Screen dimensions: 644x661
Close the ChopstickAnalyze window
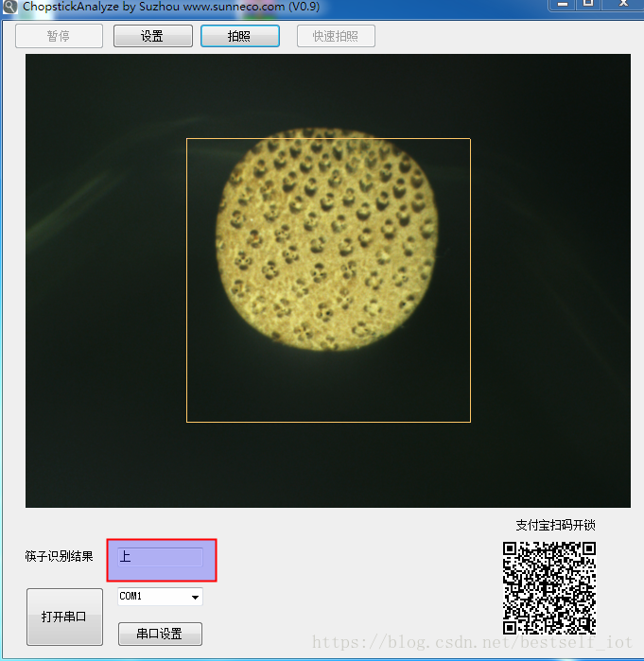point(623,4)
